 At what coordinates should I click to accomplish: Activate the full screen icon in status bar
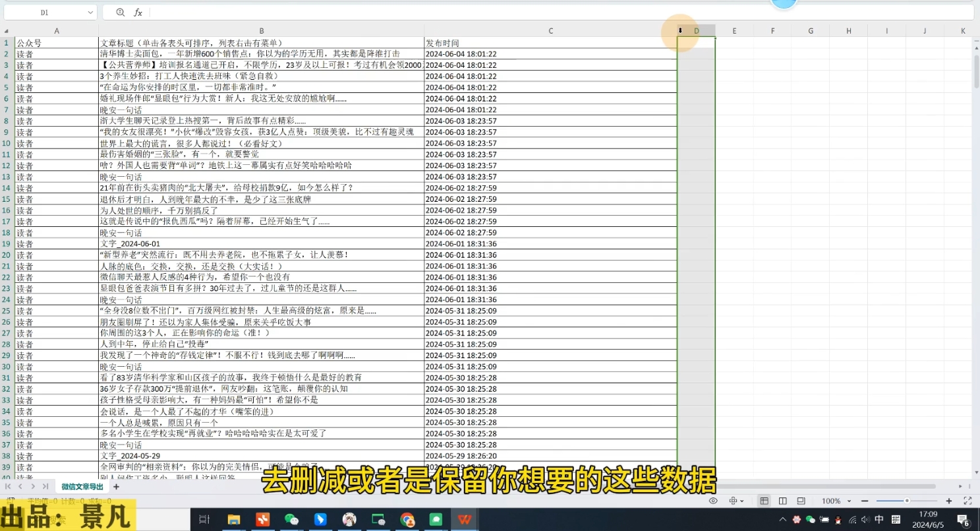click(x=967, y=500)
